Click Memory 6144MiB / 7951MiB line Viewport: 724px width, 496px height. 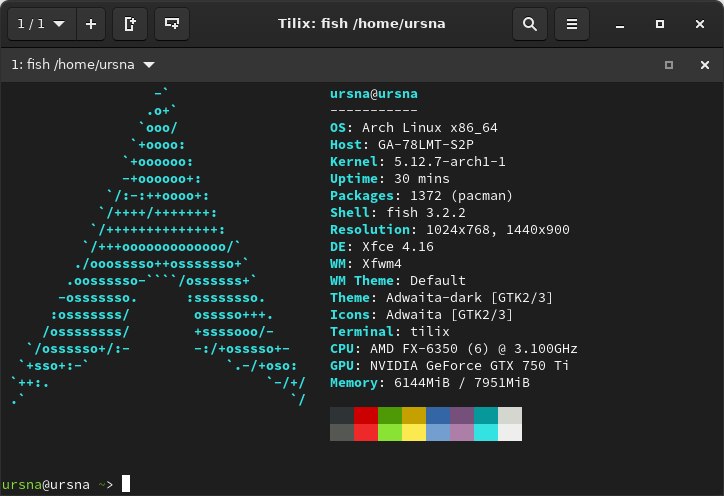coord(429,383)
